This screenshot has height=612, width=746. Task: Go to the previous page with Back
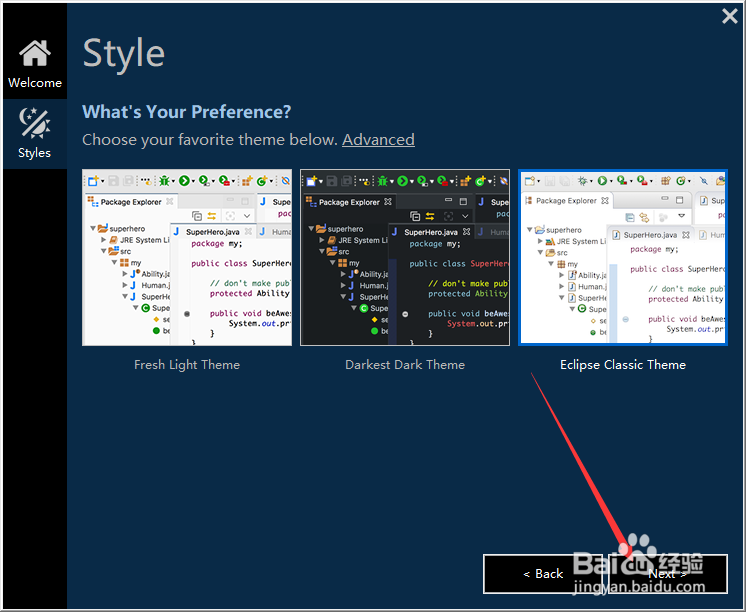point(543,574)
